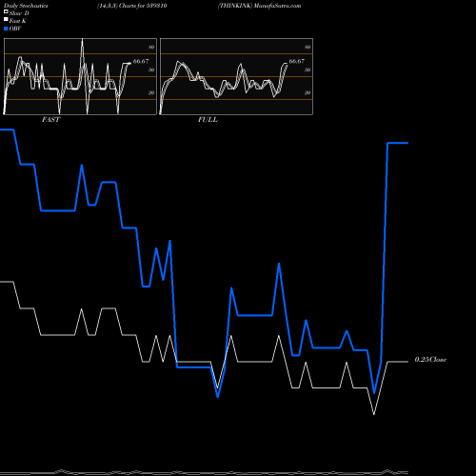Click the Slow D legend swatch

(x=6, y=11)
